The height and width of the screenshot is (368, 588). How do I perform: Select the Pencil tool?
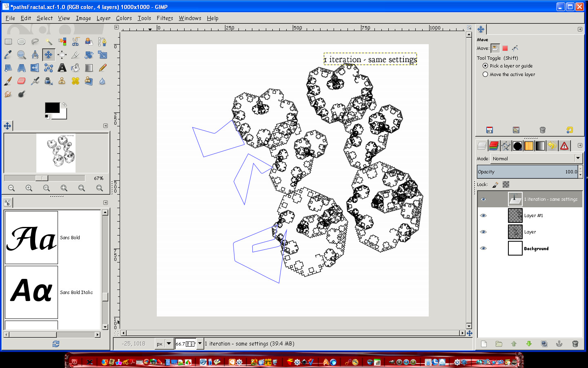point(102,68)
